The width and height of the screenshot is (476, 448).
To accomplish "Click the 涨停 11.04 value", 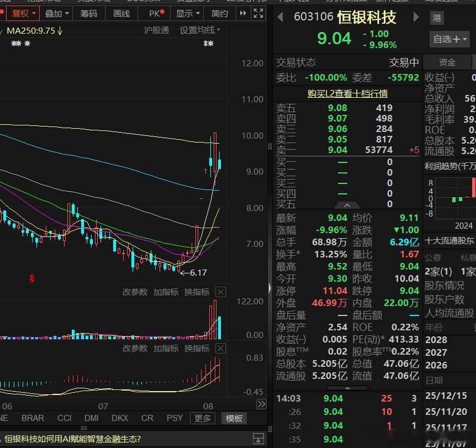I will click(x=335, y=291).
